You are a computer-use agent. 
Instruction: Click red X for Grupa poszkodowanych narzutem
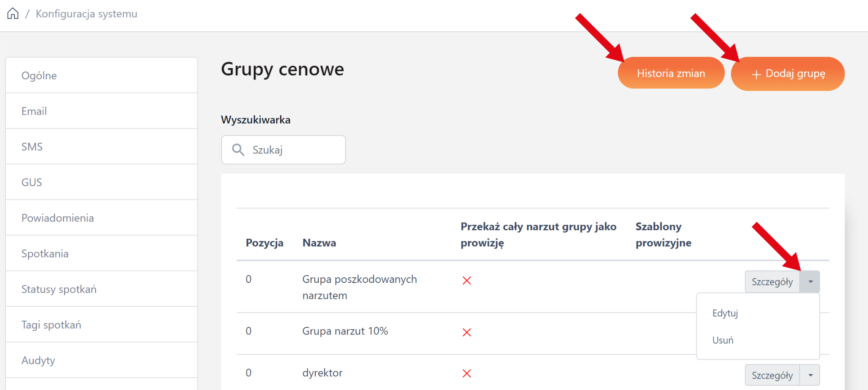click(x=467, y=280)
